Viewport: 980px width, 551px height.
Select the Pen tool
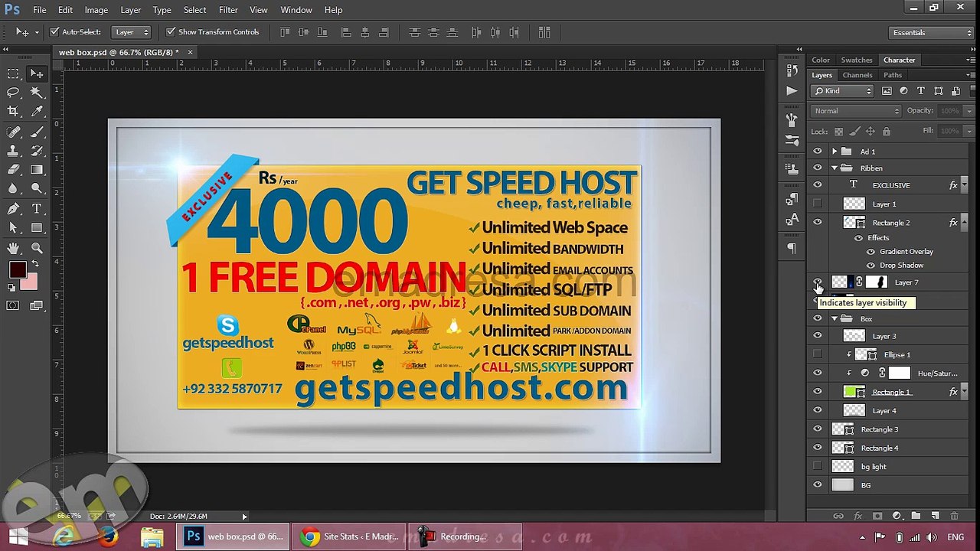[13, 209]
